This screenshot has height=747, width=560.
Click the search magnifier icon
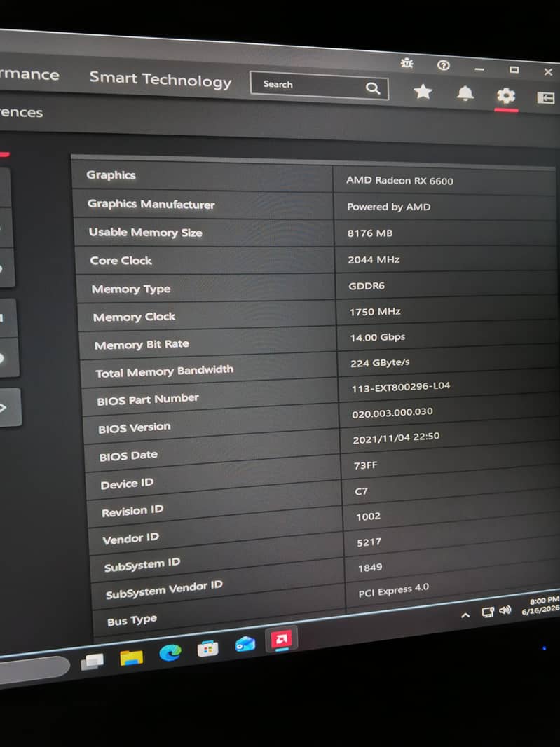[373, 88]
